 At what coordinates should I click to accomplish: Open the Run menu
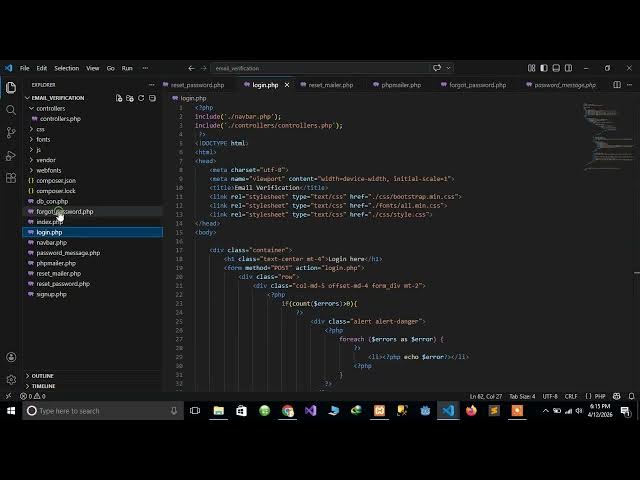click(127, 68)
